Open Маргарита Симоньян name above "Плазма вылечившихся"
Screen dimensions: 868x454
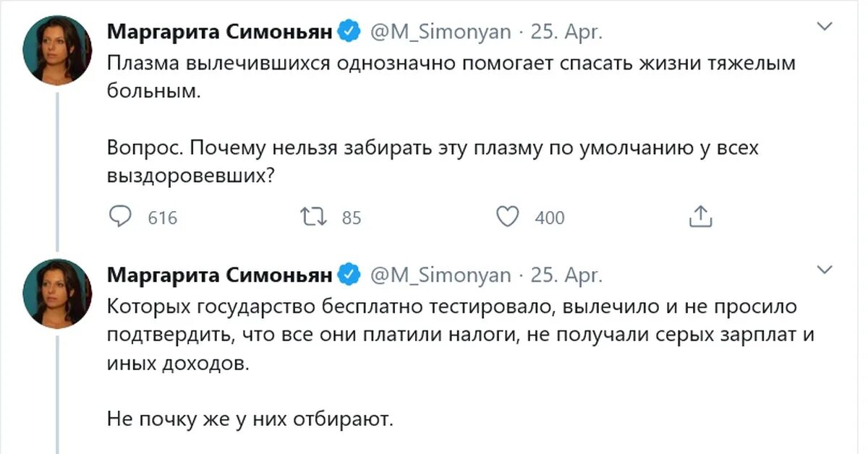[x=221, y=32]
